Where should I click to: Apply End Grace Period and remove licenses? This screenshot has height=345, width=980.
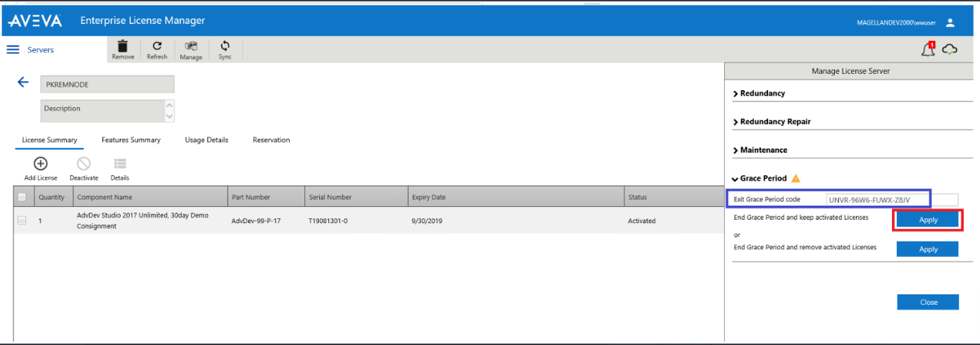[928, 249]
